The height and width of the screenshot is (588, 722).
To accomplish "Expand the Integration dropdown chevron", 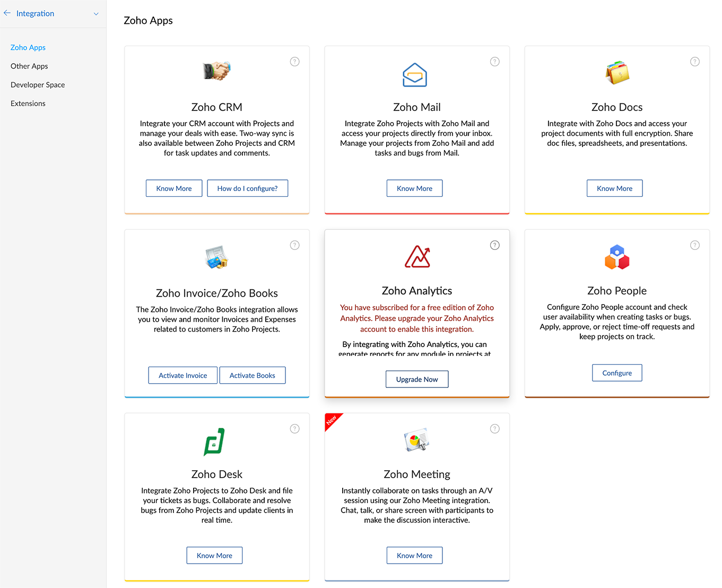I will tap(96, 14).
